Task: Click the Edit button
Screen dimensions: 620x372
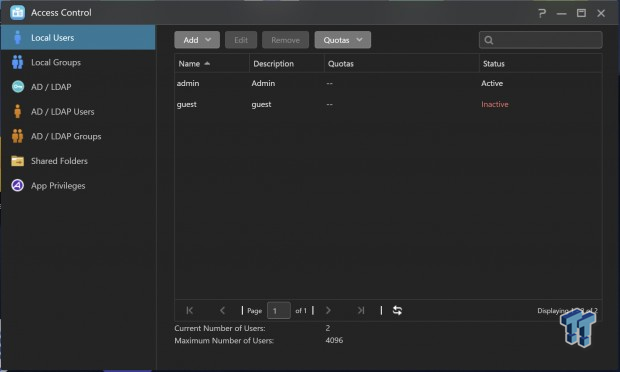Action: [241, 40]
